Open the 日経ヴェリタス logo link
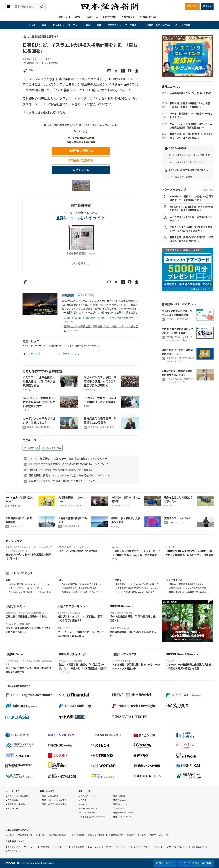 177,706
